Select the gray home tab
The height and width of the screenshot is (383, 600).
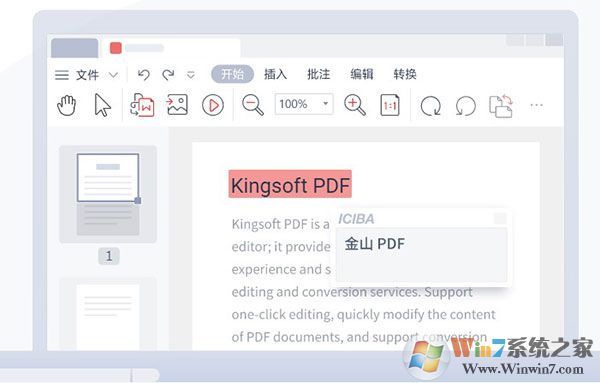(75, 48)
